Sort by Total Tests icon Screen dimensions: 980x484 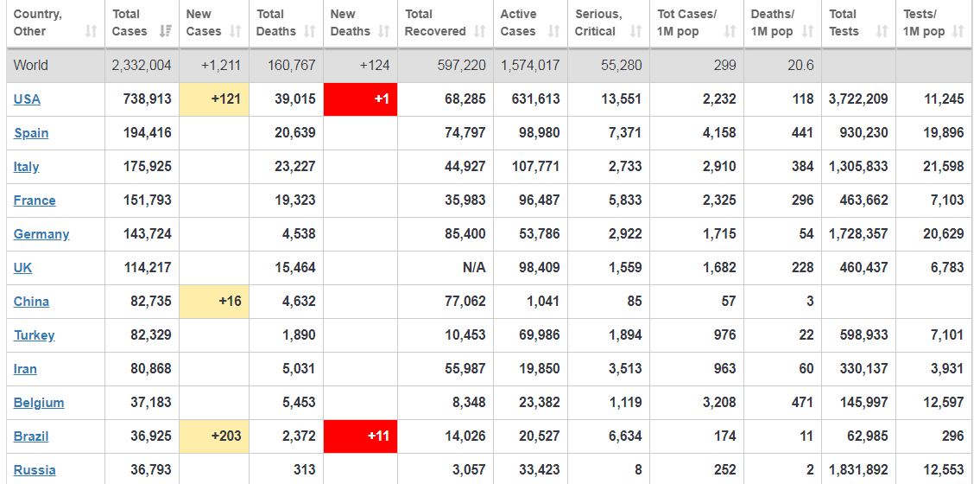[x=882, y=31]
